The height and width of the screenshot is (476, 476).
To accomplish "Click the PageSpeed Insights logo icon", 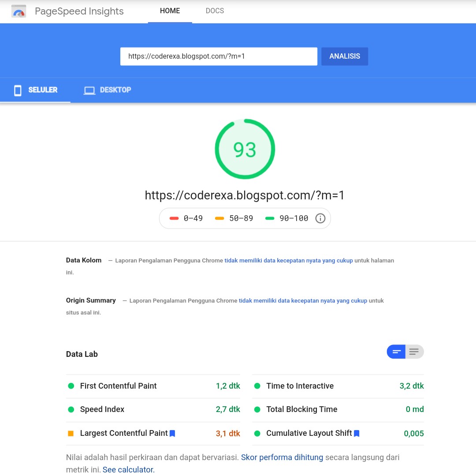I will coord(19,11).
